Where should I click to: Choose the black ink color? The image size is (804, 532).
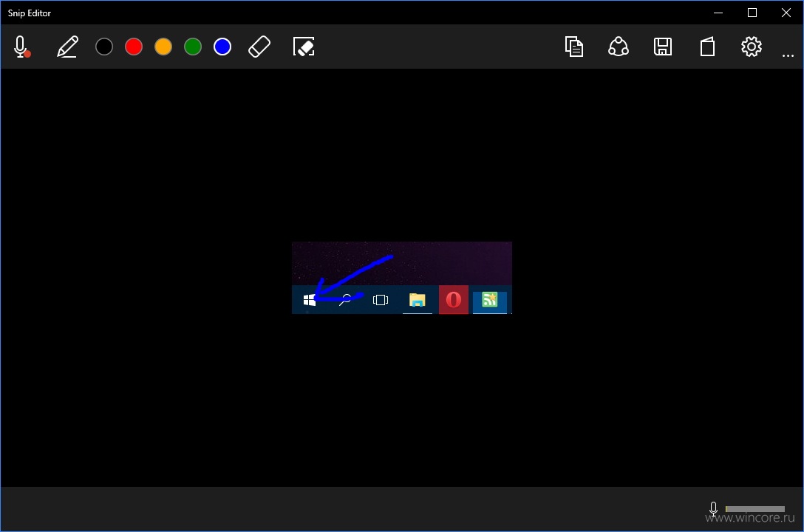pyautogui.click(x=104, y=47)
